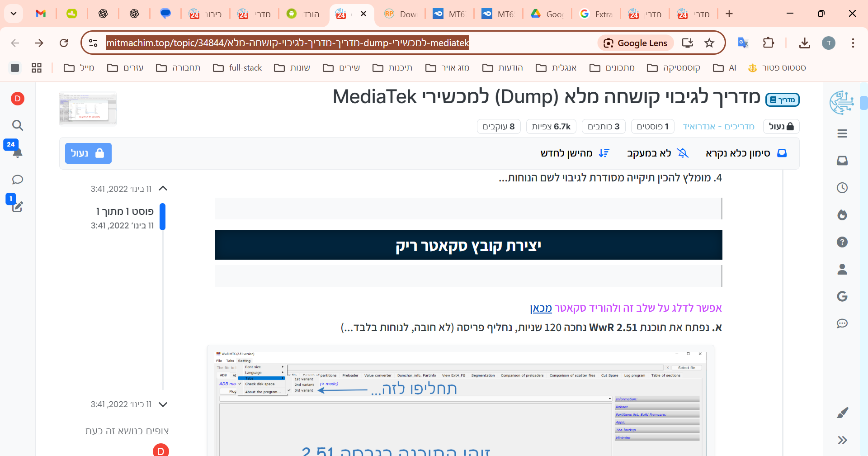
Task: Go forward to next page
Action: click(x=39, y=43)
